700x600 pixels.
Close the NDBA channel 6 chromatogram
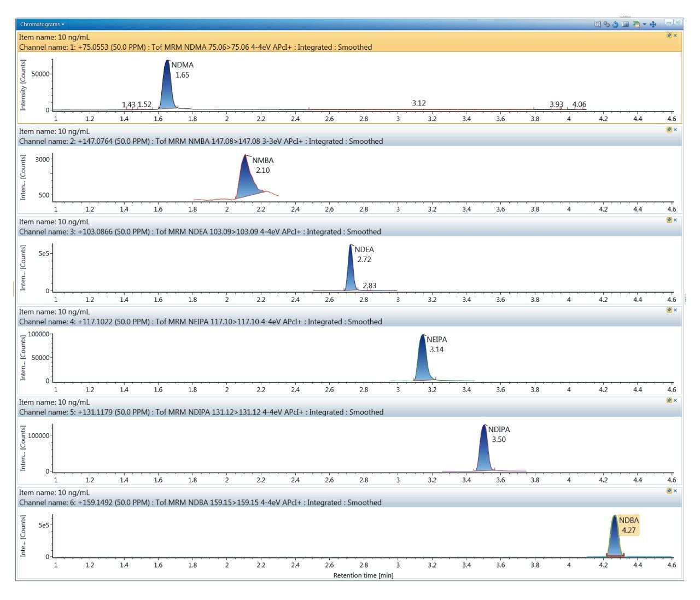tap(675, 491)
